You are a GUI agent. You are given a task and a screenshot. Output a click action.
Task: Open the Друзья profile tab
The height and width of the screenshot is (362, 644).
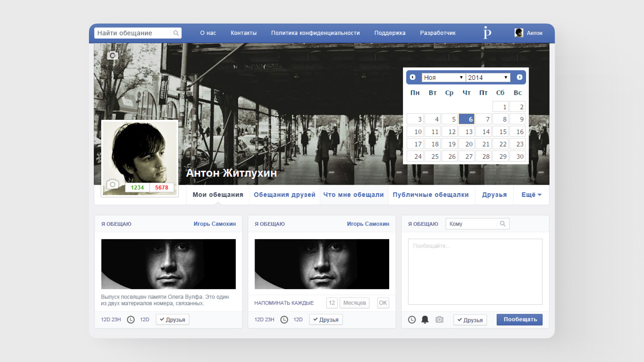[494, 195]
